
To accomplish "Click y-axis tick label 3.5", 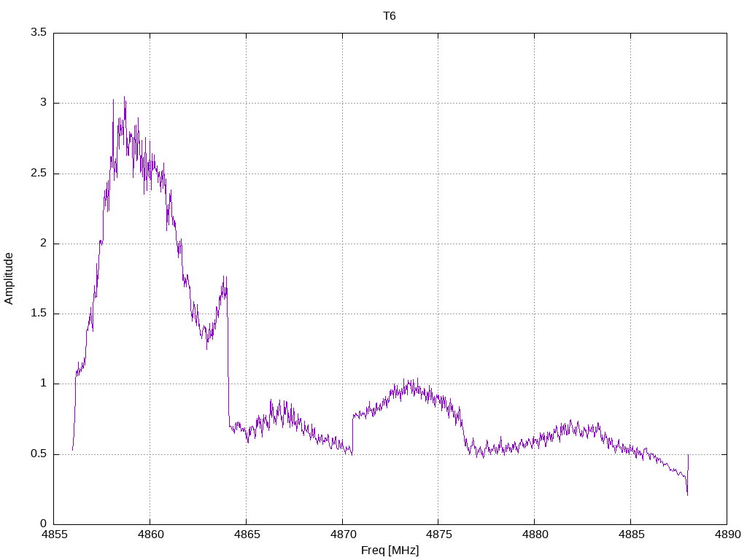I will pyautogui.click(x=39, y=32).
